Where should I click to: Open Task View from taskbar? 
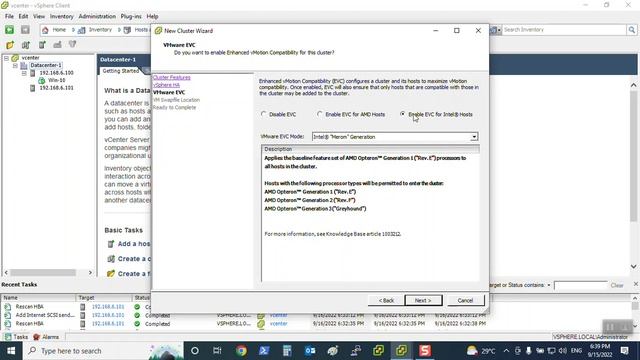click(217, 351)
